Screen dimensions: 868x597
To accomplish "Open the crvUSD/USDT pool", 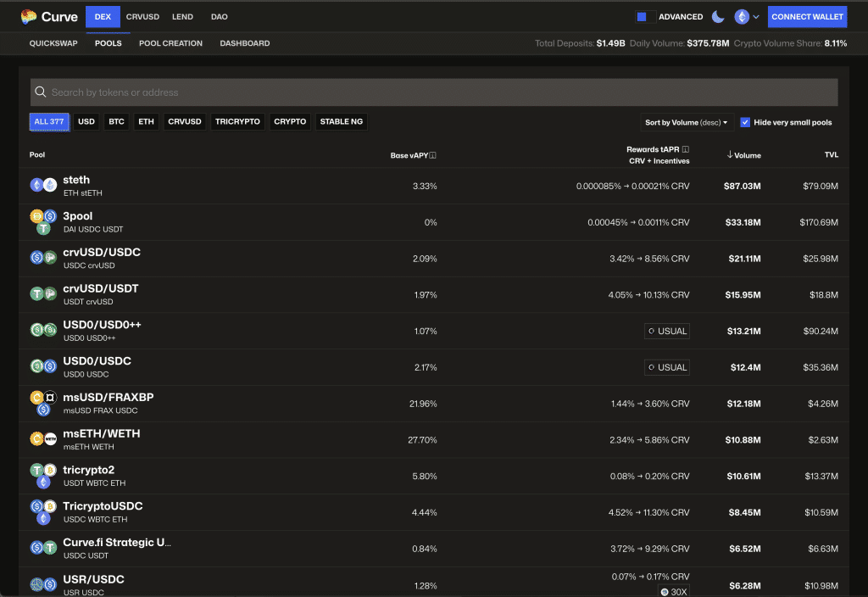I will [101, 287].
